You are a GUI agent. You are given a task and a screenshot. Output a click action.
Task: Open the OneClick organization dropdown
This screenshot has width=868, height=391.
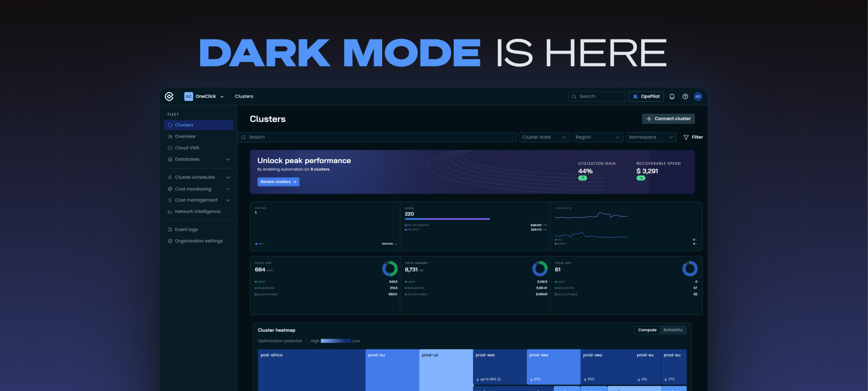(204, 97)
